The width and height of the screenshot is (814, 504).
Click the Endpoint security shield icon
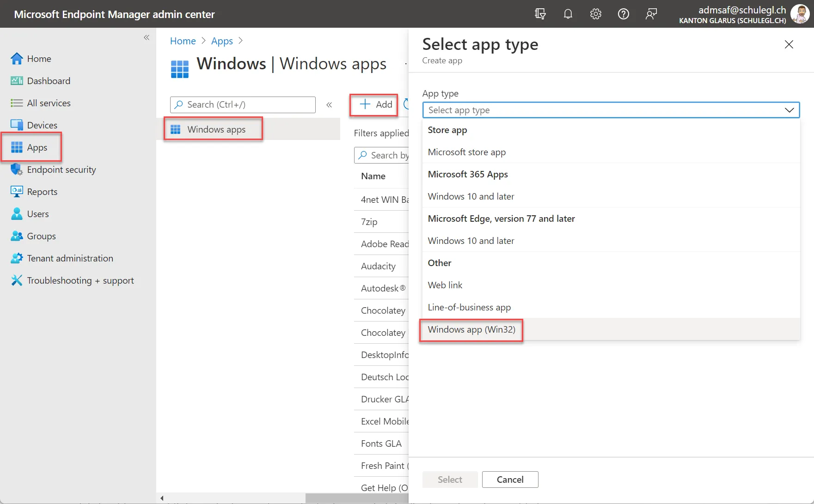click(x=17, y=170)
